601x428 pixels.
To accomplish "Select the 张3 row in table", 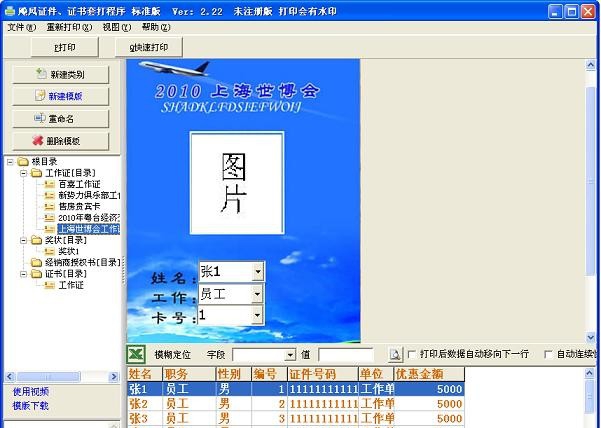I will [296, 418].
